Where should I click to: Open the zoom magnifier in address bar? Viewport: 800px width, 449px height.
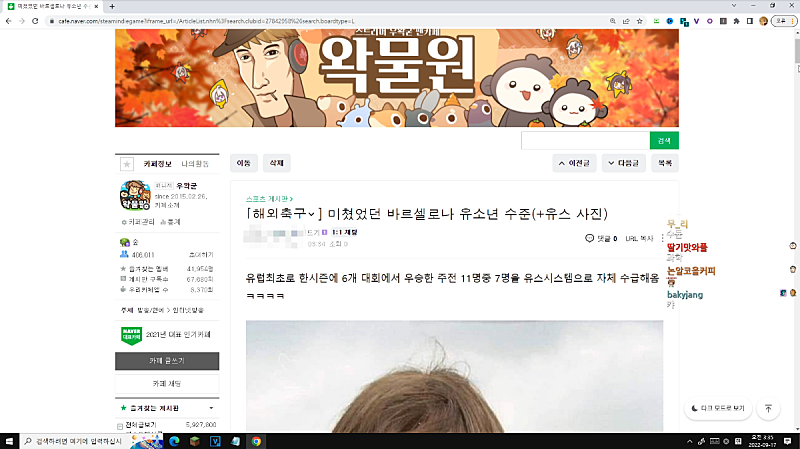tap(612, 21)
